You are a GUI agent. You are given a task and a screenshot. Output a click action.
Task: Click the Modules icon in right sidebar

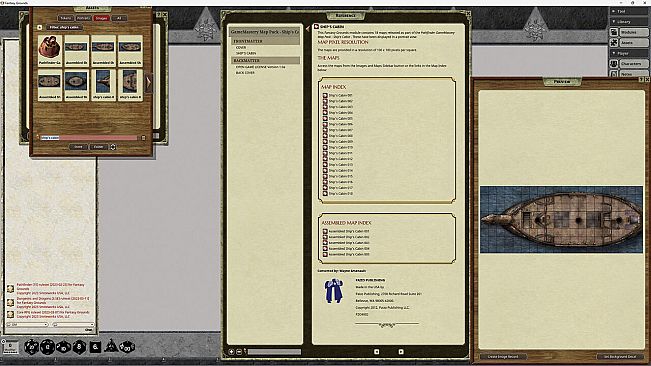(614, 32)
